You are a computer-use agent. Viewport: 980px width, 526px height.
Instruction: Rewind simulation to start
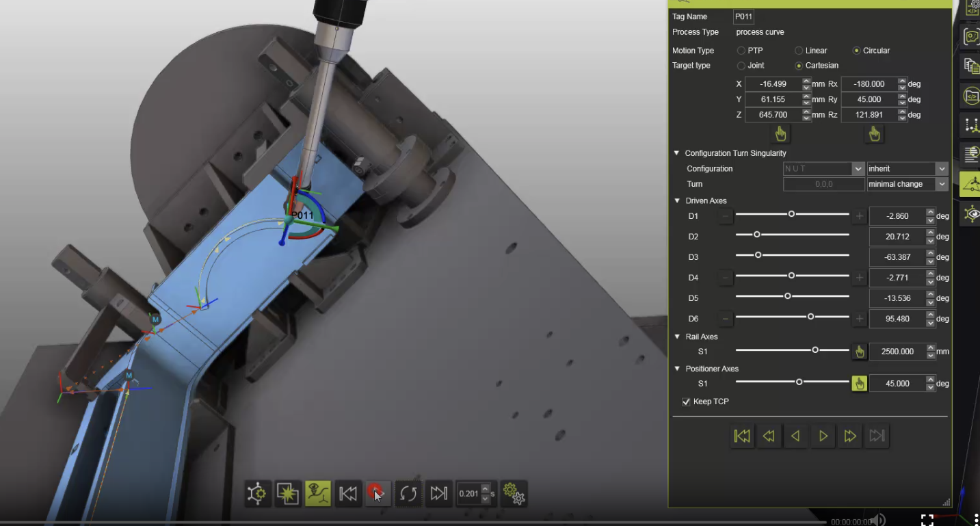click(x=348, y=493)
